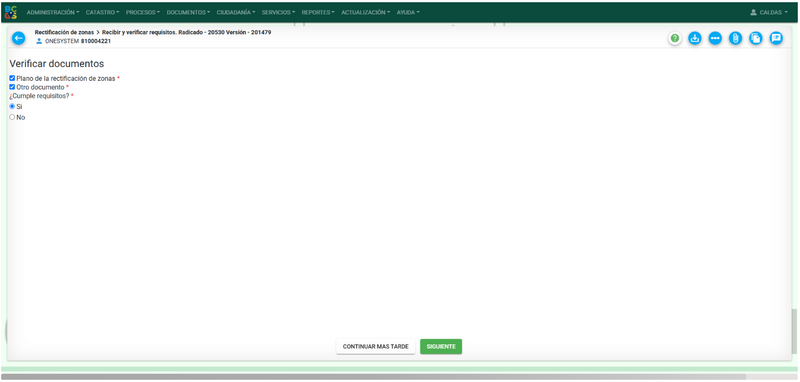The image size is (800, 382).
Task: Expand the CATASTRO menu
Action: click(103, 12)
